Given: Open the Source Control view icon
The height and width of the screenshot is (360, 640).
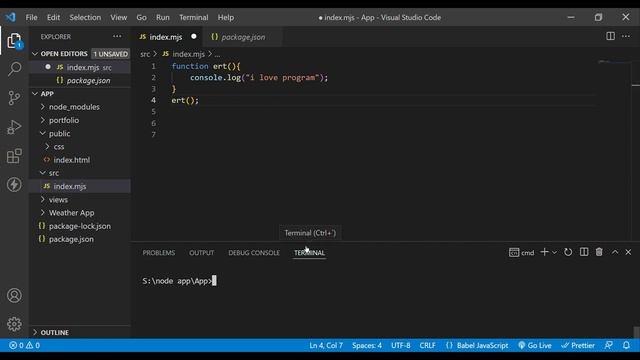Looking at the screenshot, I should pyautogui.click(x=14, y=98).
